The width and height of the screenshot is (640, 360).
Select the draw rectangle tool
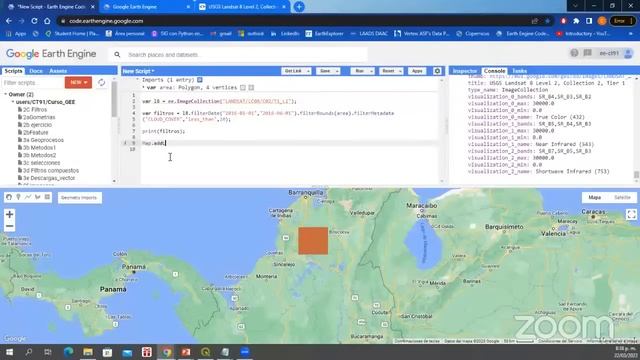click(x=47, y=197)
